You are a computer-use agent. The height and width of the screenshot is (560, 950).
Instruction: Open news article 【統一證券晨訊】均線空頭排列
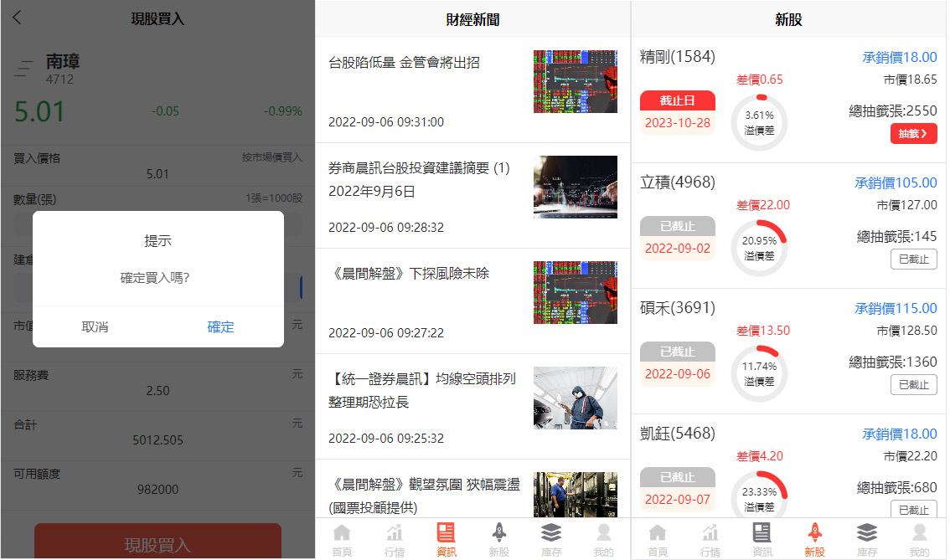[x=421, y=390]
